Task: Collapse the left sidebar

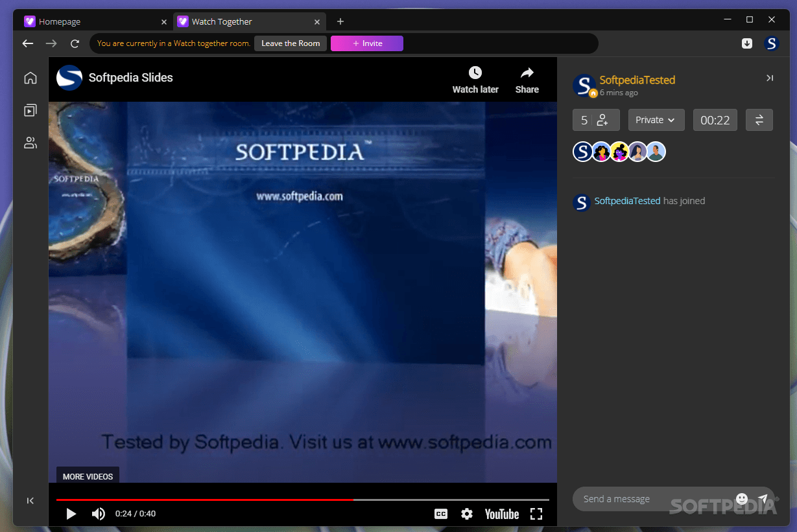Action: click(x=30, y=500)
